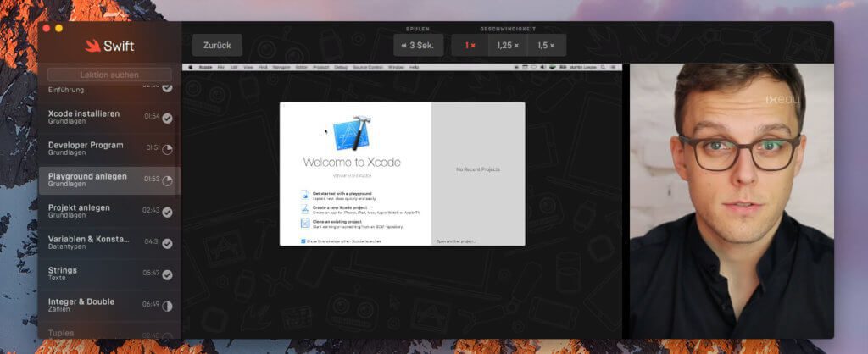Click Get started with a playground
The height and width of the screenshot is (354, 868).
pos(342,194)
